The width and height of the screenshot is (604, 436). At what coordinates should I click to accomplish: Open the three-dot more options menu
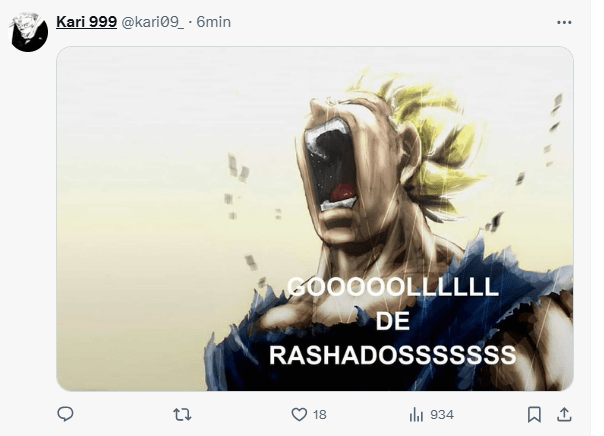point(564,22)
